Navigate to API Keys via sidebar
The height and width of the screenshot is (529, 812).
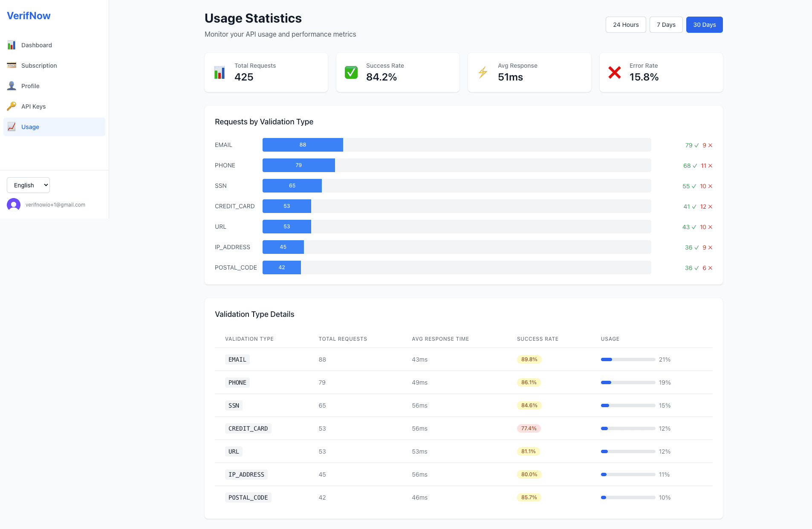(34, 106)
